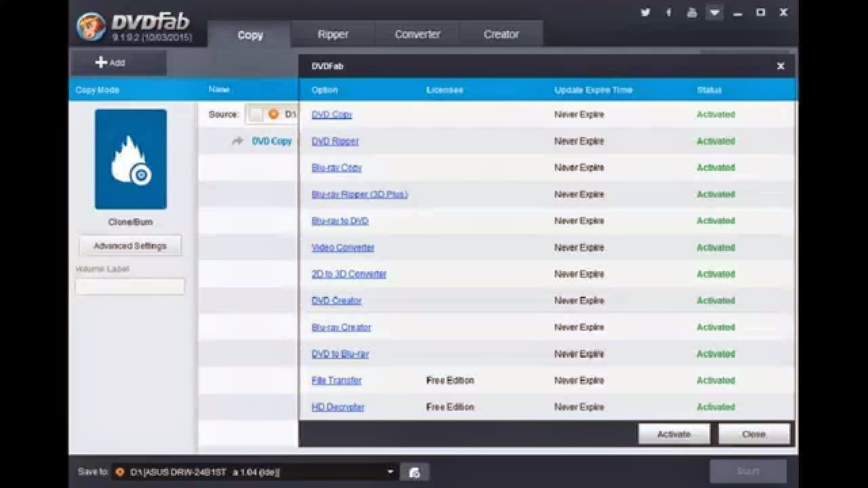Open the DVDFab Twitter page icon
This screenshot has width=868, height=488.
point(645,12)
